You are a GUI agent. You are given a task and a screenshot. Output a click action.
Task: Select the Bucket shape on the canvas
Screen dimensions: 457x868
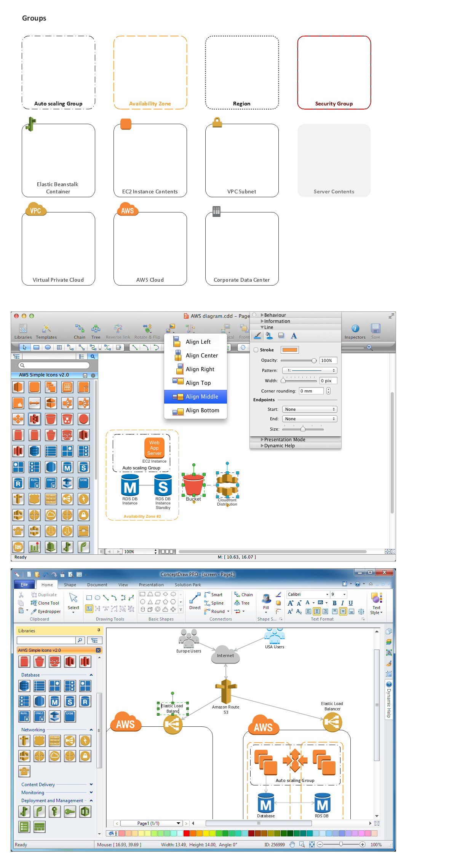coord(193,485)
